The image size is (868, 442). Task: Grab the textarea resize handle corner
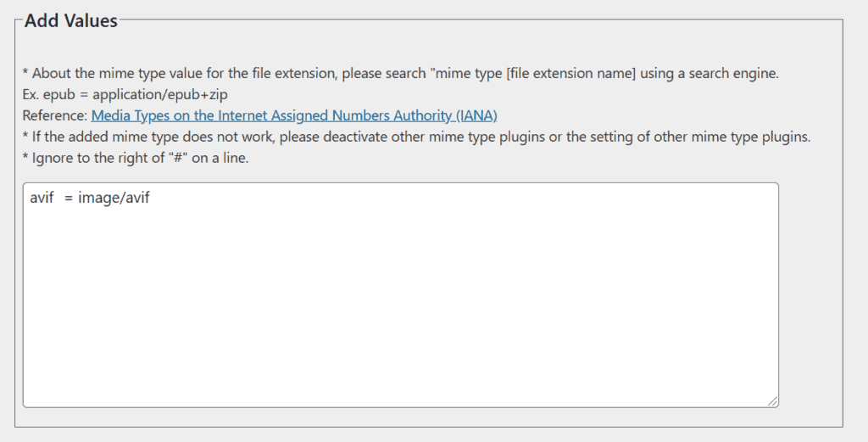tap(772, 400)
